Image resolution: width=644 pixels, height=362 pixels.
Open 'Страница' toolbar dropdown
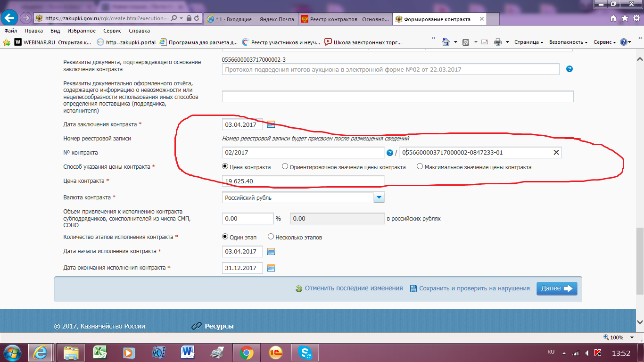click(x=528, y=42)
